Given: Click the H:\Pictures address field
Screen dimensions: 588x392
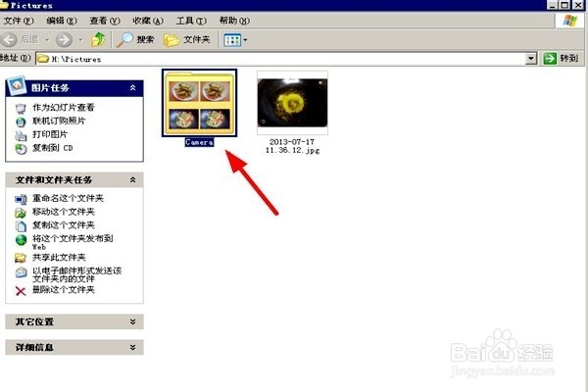Looking at the screenshot, I should 281,59.
